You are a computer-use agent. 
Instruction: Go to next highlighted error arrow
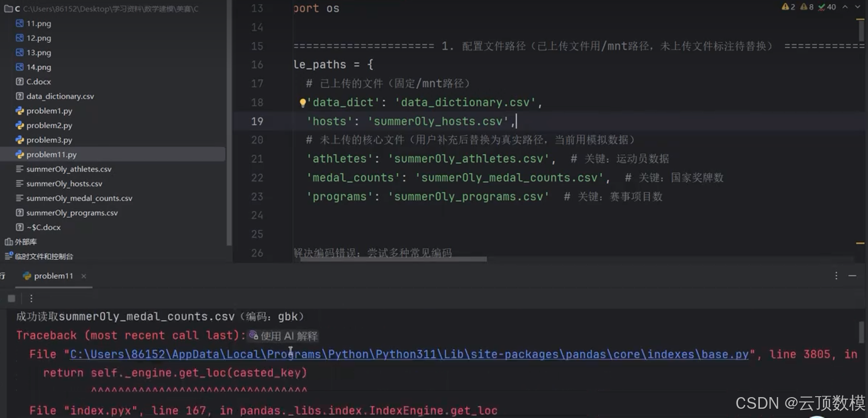point(858,7)
